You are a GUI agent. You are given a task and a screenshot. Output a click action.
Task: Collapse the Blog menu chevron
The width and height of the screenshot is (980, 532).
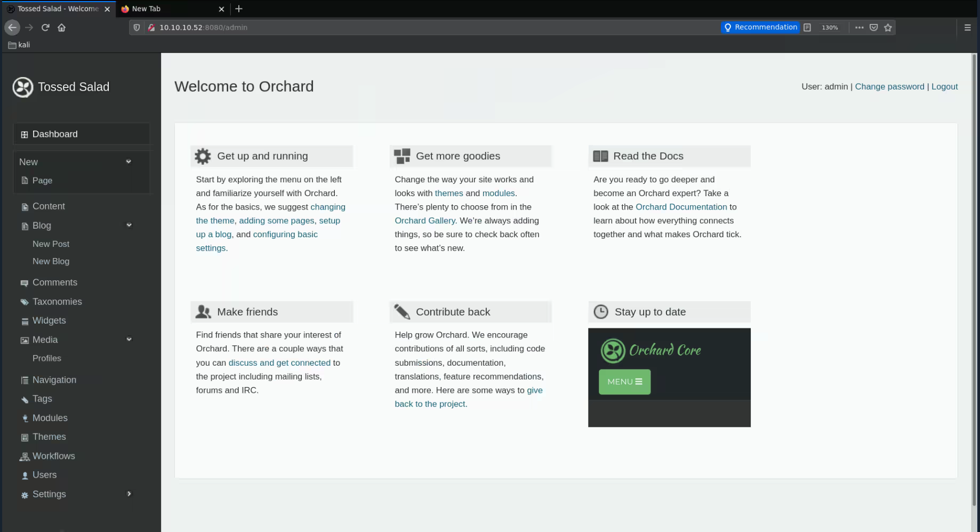[128, 225]
